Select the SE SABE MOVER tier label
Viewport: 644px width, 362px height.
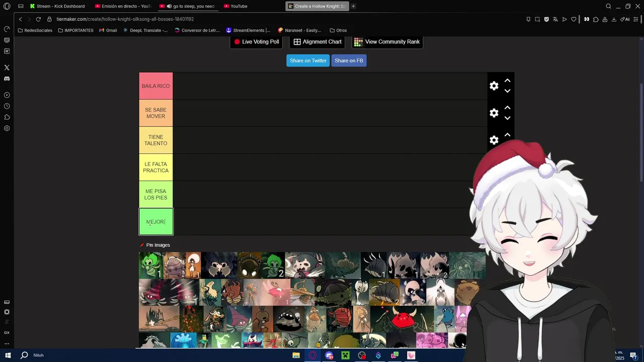click(x=156, y=113)
